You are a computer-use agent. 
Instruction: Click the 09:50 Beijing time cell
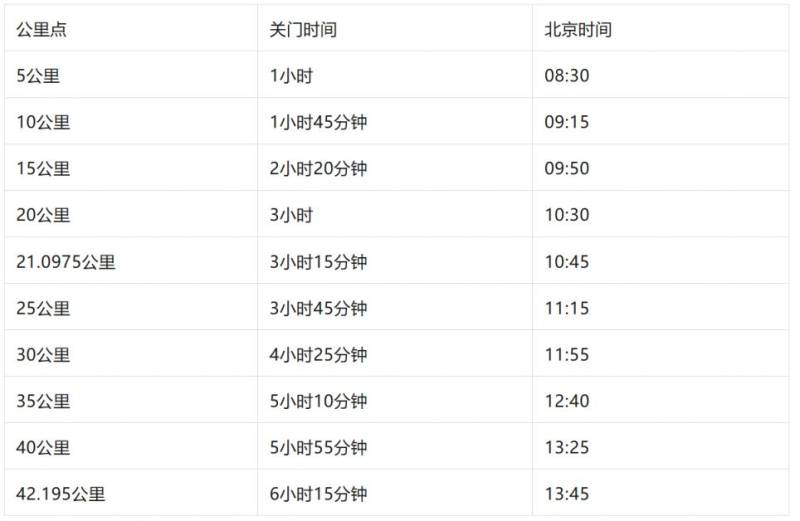[567, 169]
